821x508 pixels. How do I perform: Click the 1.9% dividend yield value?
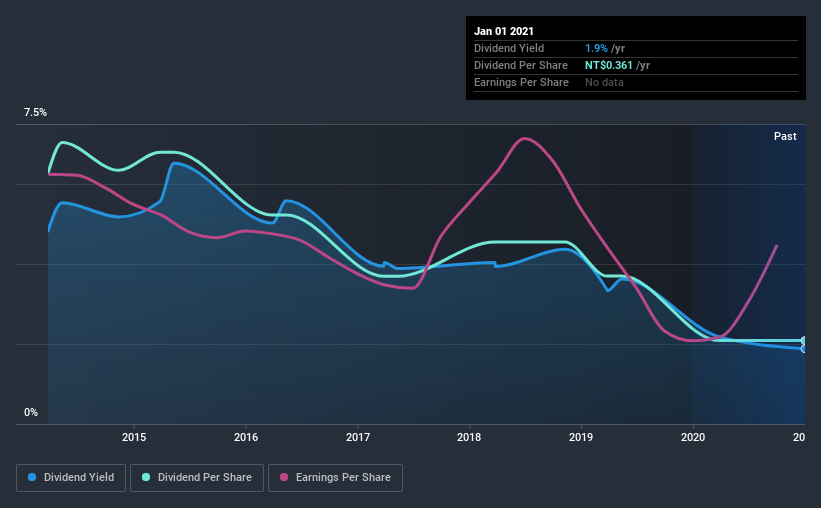[x=596, y=48]
